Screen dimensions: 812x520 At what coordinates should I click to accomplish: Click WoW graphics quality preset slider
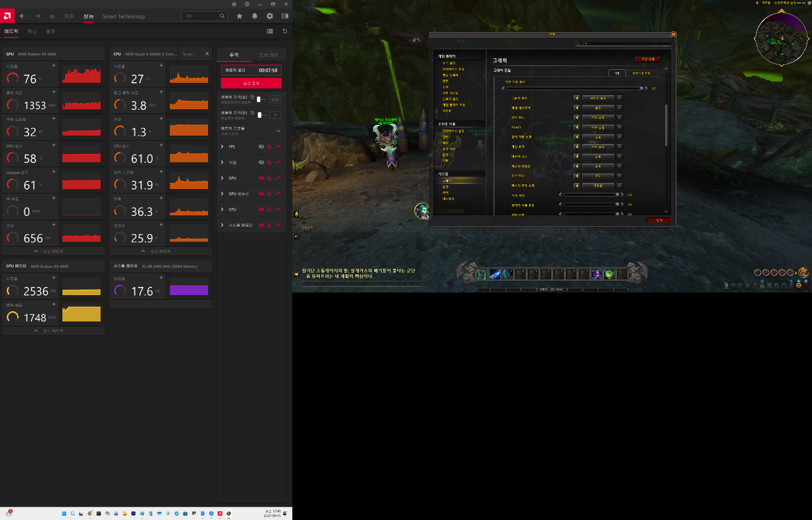[575, 88]
